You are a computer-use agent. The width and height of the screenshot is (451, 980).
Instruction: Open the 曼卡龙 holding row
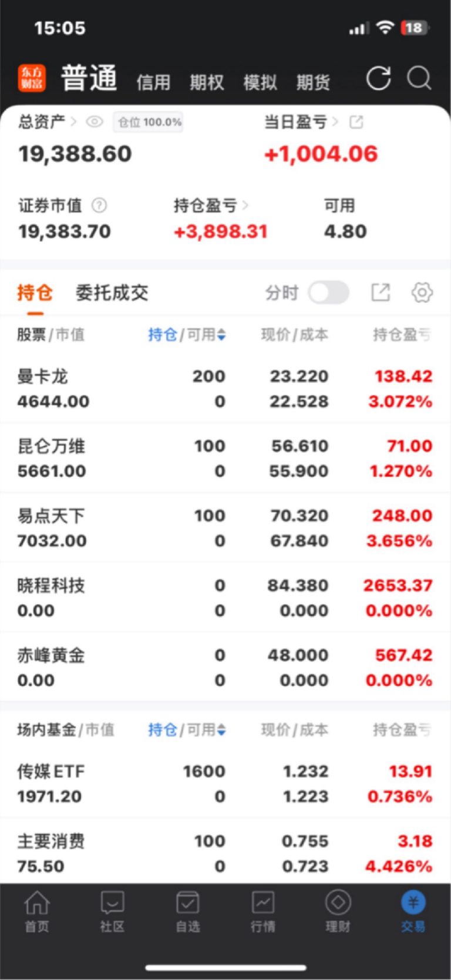pos(225,389)
